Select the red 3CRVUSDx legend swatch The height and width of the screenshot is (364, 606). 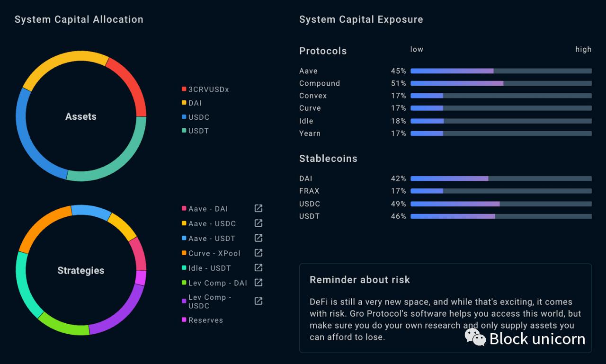click(x=184, y=89)
